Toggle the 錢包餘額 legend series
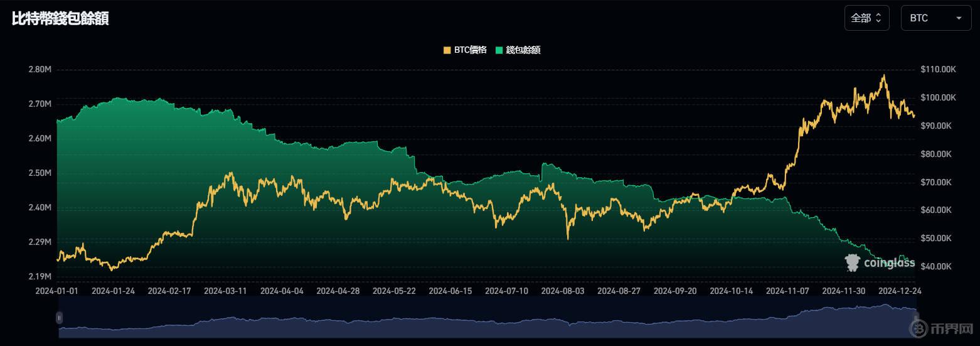This screenshot has width=980, height=346. 518,50
